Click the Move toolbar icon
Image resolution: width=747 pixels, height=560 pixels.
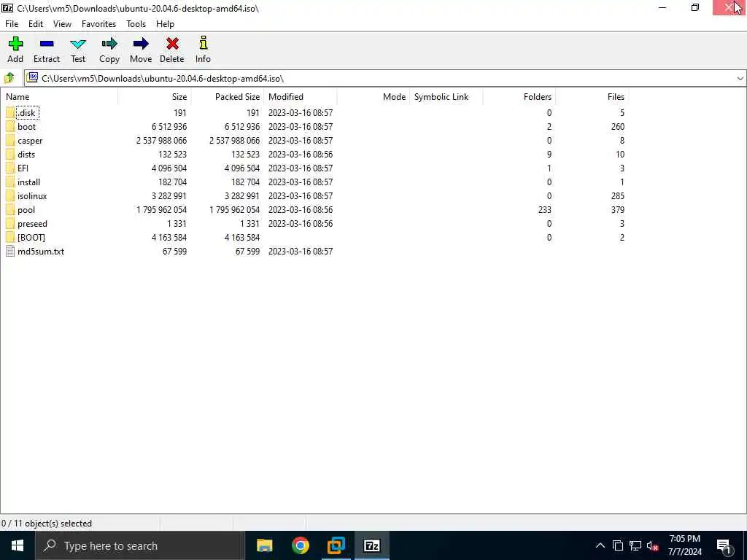[141, 44]
